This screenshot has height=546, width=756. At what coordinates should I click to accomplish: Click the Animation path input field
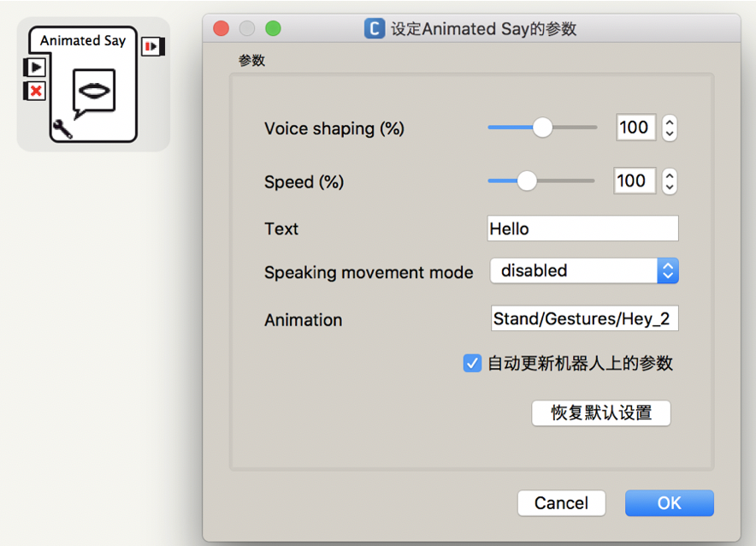(x=584, y=319)
